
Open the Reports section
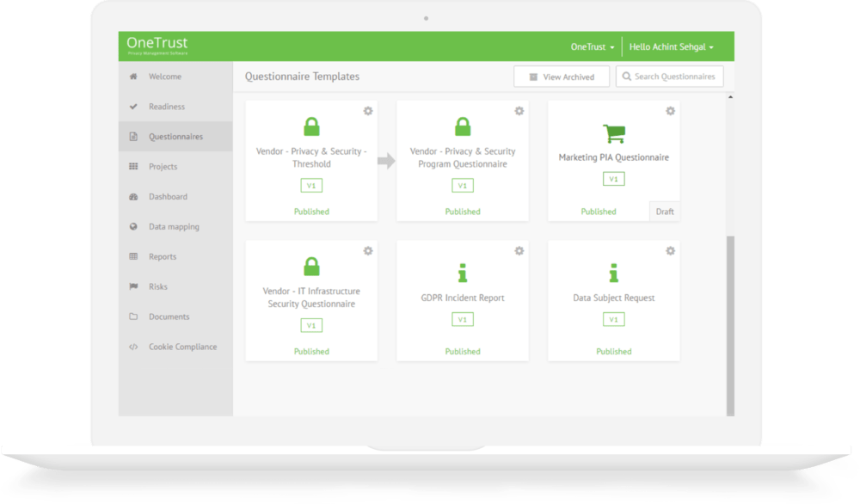[x=175, y=256]
